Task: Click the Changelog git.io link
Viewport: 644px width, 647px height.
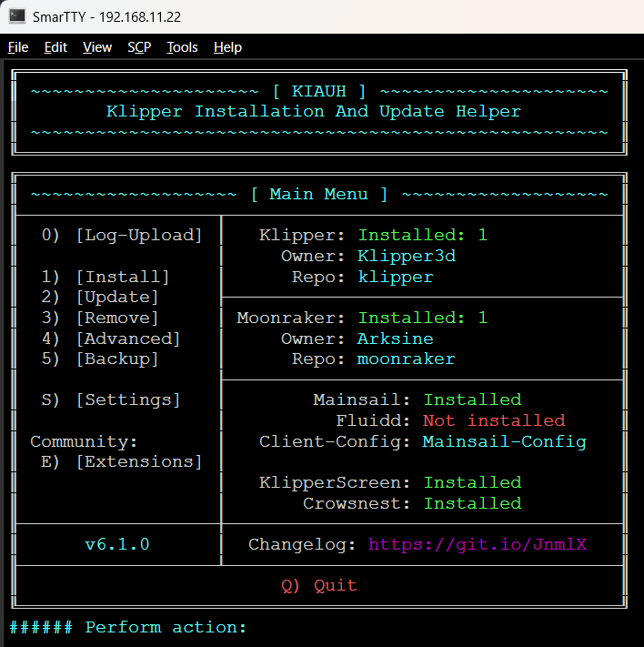Action: click(478, 545)
